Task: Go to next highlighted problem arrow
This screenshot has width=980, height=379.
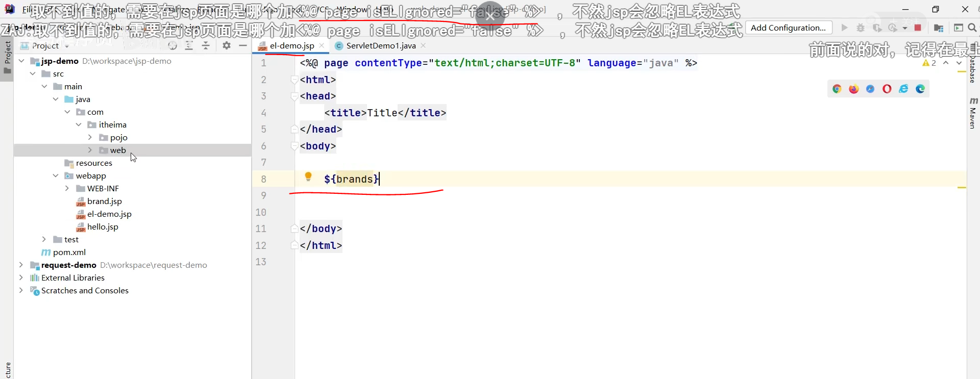Action: [959, 63]
